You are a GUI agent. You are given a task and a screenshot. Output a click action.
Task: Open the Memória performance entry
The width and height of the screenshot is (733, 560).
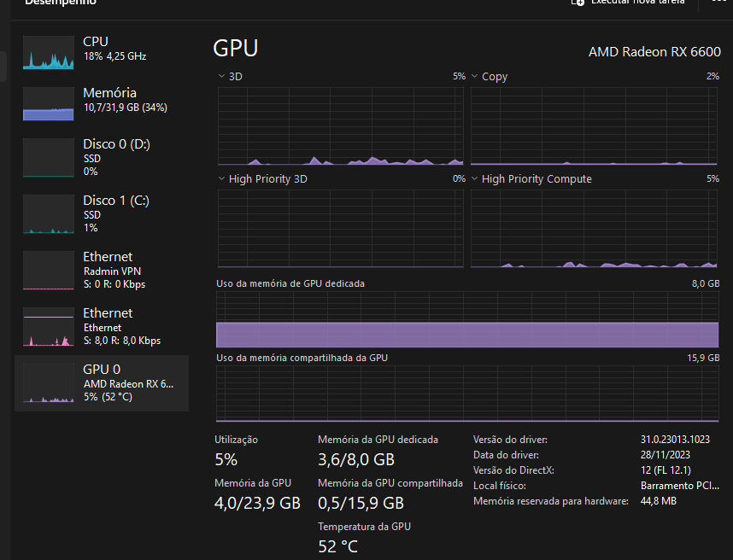pos(102,103)
